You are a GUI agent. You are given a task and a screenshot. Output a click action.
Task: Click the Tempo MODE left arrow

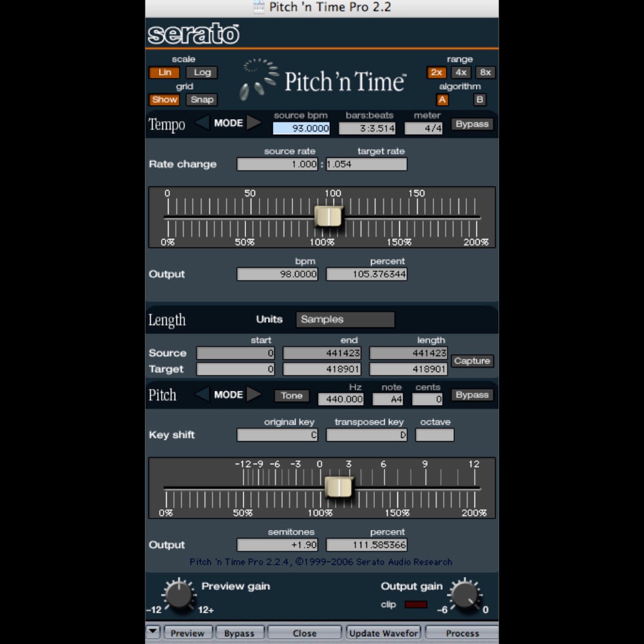point(202,123)
